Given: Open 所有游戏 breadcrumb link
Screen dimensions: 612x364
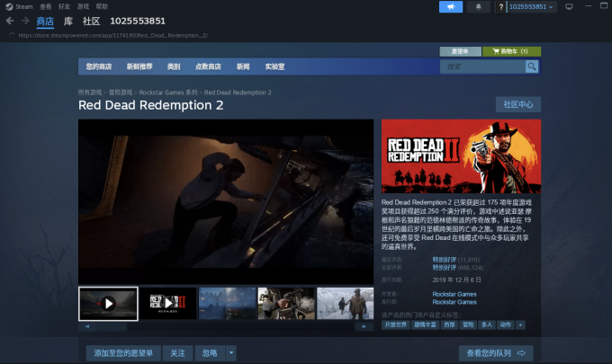Looking at the screenshot, I should click(x=90, y=93).
